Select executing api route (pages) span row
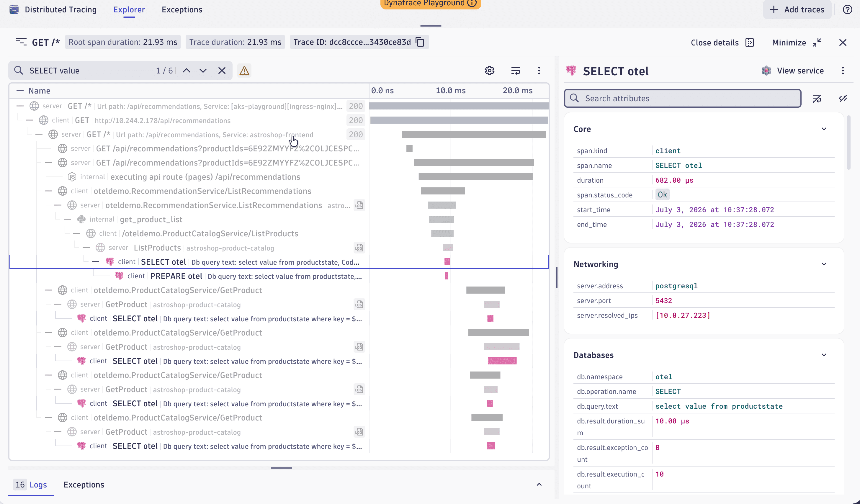 (x=279, y=177)
